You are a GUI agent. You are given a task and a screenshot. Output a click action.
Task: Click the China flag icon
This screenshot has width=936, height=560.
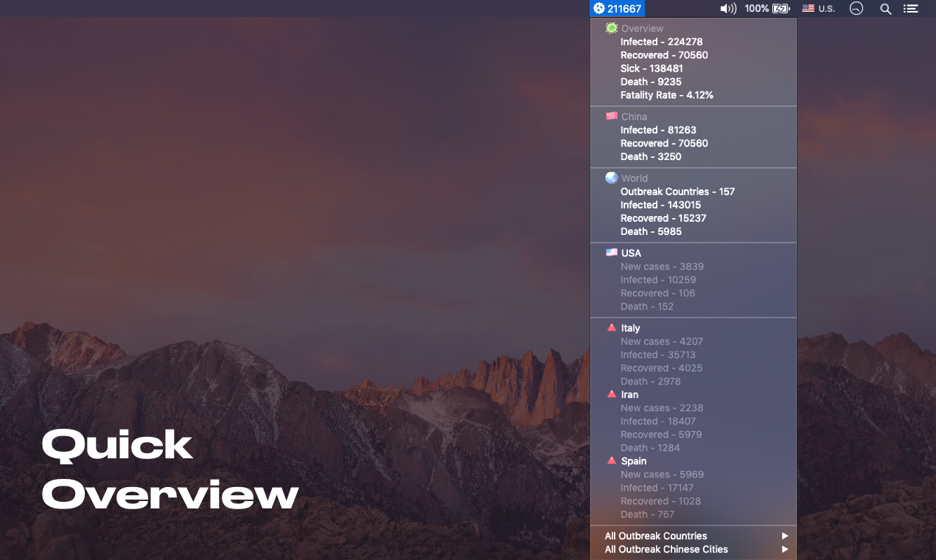pos(612,116)
